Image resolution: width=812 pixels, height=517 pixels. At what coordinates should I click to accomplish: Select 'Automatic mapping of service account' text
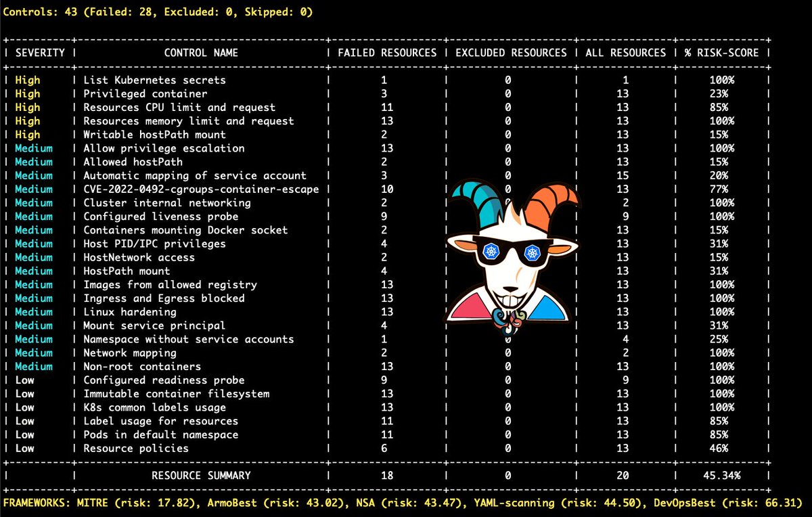(x=195, y=175)
